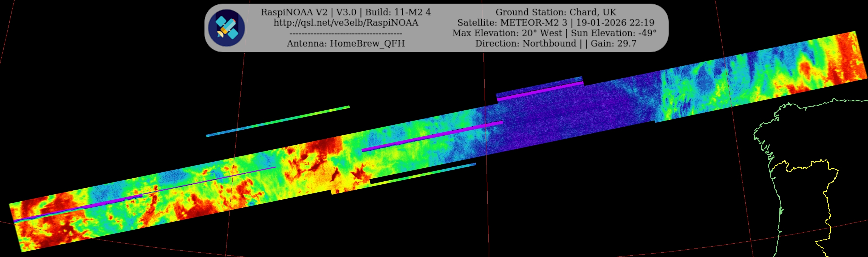Click the Ground Station Chard, UK text
The height and width of the screenshot is (257, 868).
pos(556,12)
